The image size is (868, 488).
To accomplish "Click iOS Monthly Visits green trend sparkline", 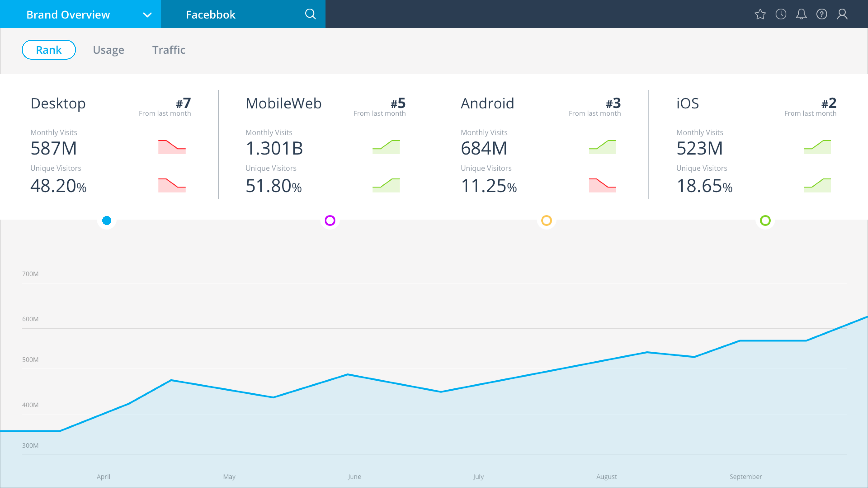I will (x=817, y=147).
